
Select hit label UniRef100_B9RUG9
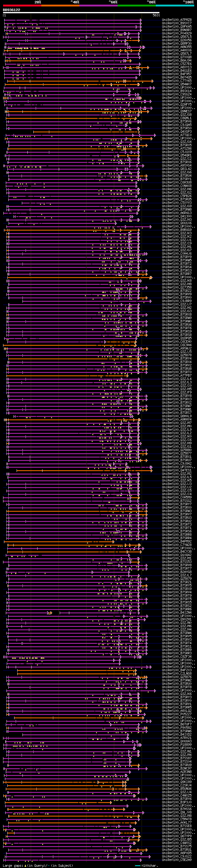[x=177, y=230]
